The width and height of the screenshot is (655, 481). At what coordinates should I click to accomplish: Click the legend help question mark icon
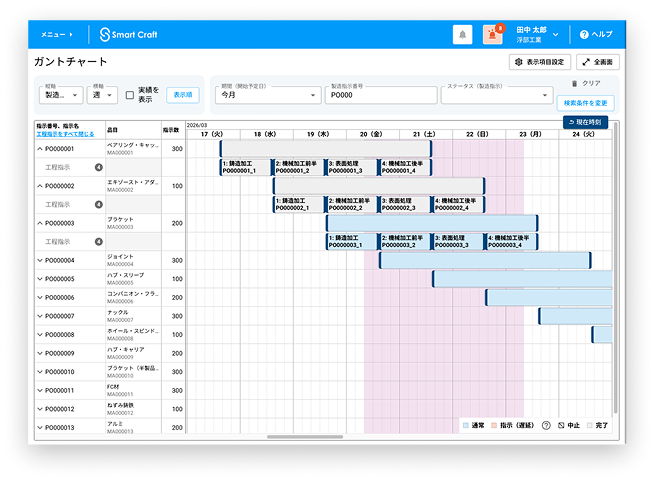point(546,425)
